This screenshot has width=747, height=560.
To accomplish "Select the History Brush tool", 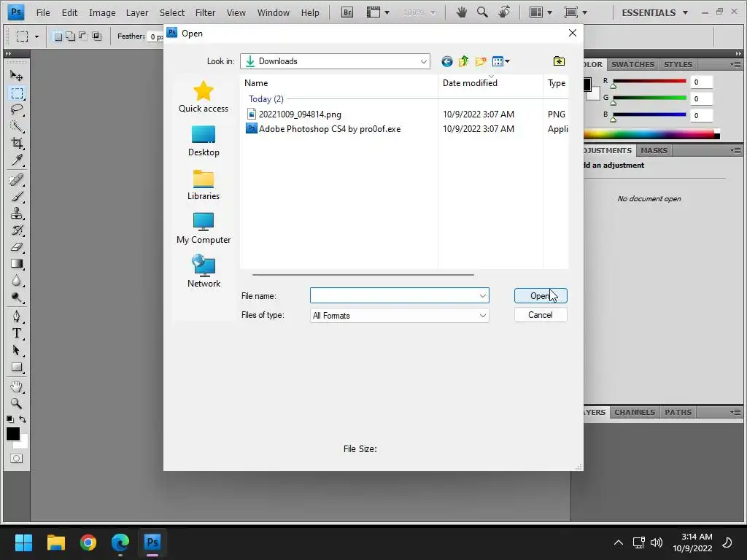I will pyautogui.click(x=17, y=230).
